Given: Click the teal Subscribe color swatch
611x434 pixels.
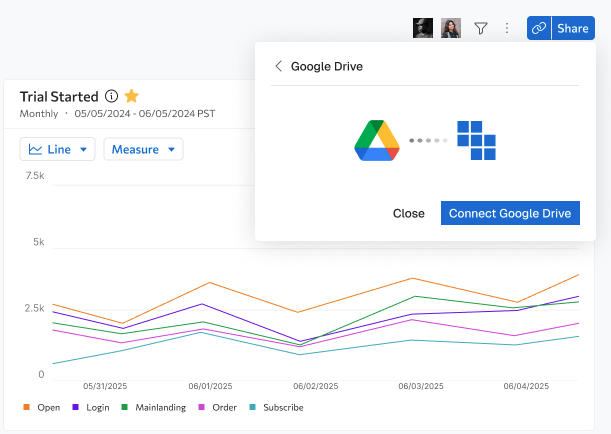Looking at the screenshot, I should pyautogui.click(x=253, y=407).
